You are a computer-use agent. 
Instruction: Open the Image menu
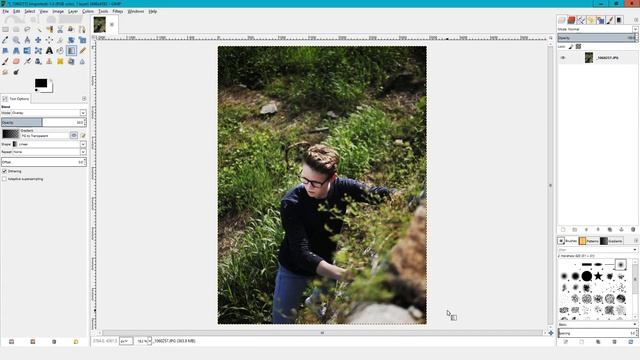(58, 11)
